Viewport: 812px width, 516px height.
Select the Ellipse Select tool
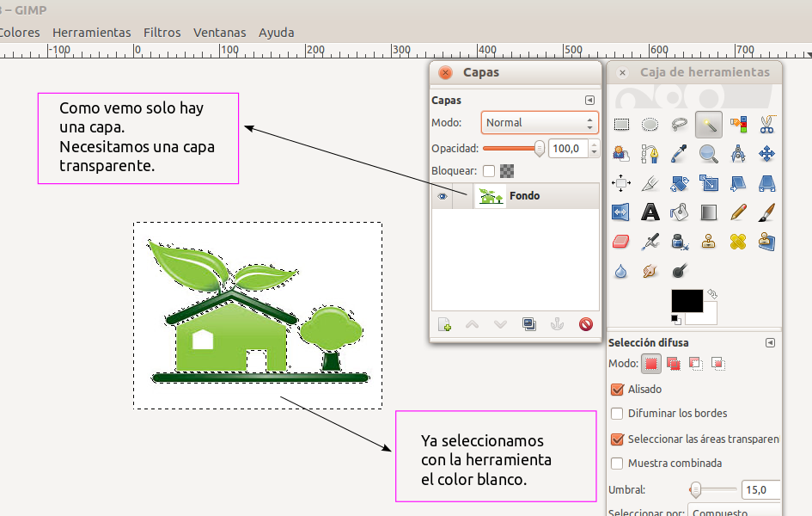click(650, 125)
